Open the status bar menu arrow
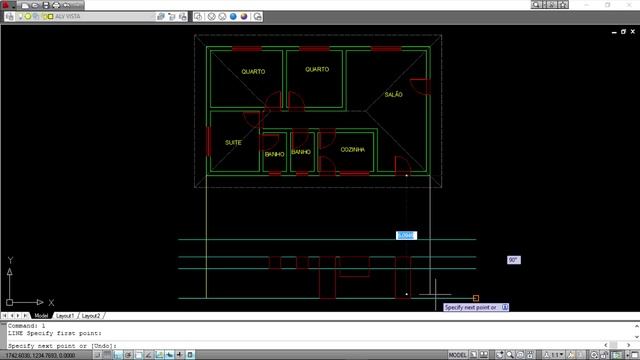Viewport: 640px width, 360px height. [x=627, y=355]
